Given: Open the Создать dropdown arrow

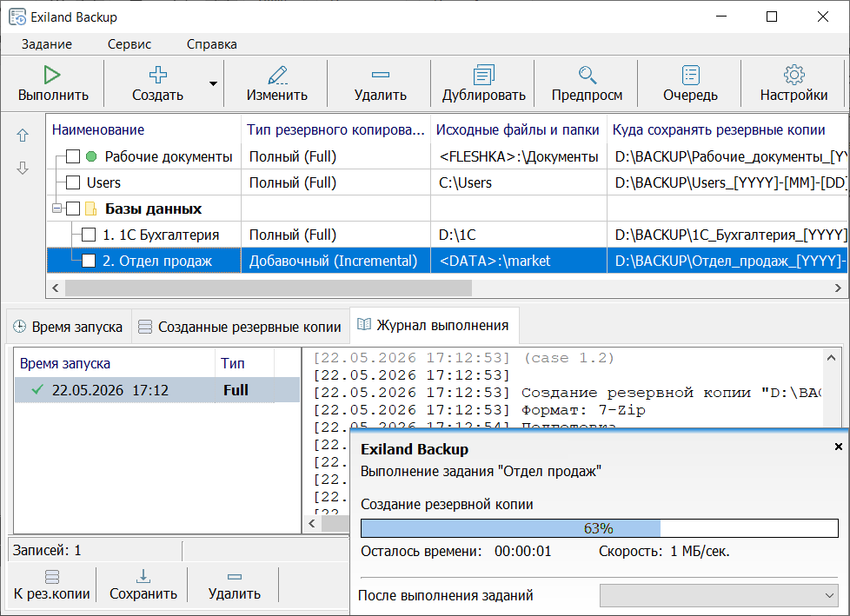Looking at the screenshot, I should 214,83.
